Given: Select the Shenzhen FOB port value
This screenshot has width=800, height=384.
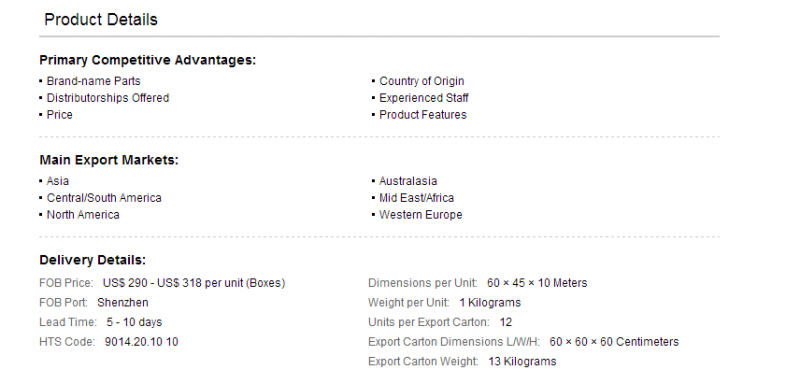Looking at the screenshot, I should pyautogui.click(x=122, y=302).
